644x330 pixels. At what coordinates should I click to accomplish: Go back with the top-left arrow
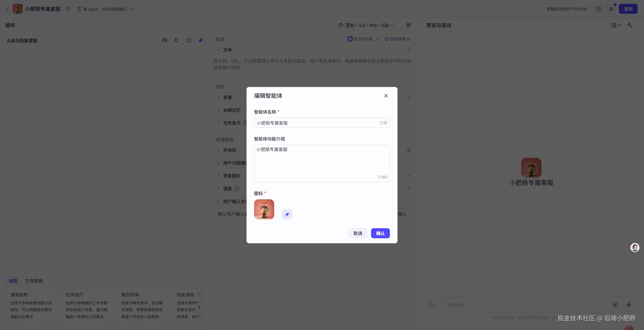click(x=7, y=9)
